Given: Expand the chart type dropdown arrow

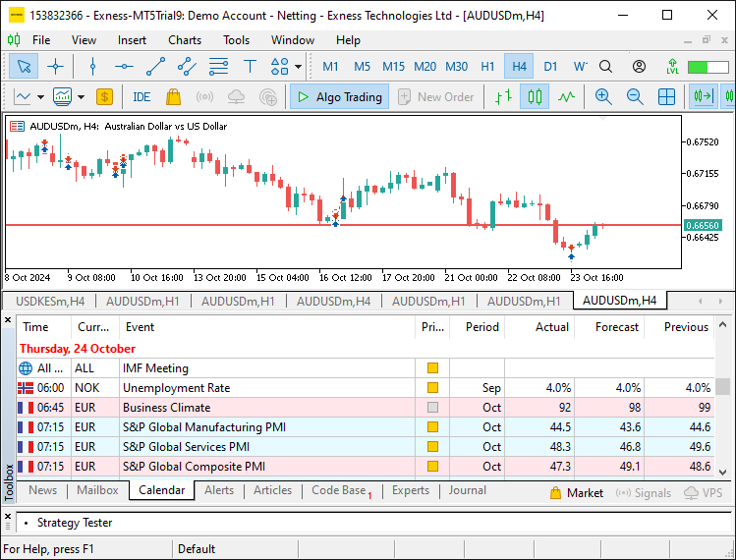Looking at the screenshot, I should (x=41, y=97).
